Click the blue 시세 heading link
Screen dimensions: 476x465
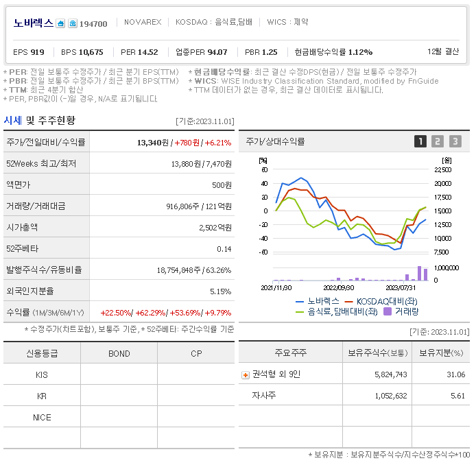(13, 121)
